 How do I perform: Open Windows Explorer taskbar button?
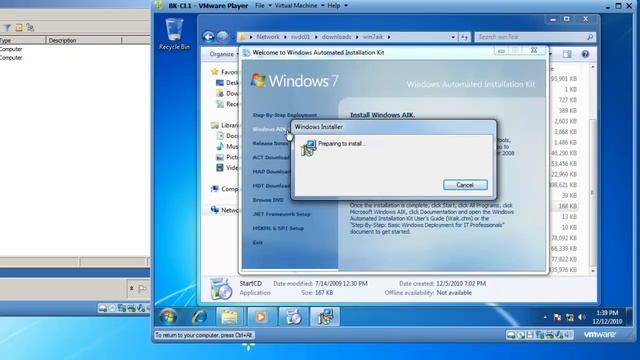coord(229,317)
